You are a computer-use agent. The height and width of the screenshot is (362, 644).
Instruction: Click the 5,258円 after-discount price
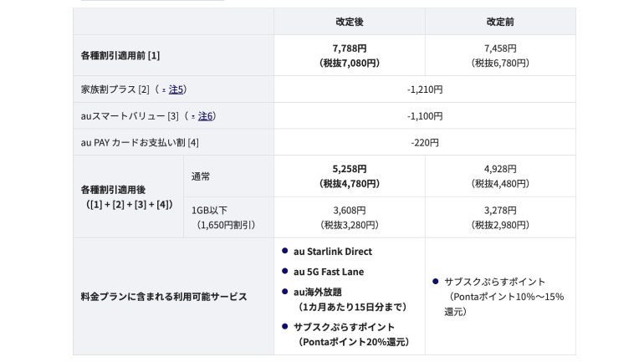[350, 176]
